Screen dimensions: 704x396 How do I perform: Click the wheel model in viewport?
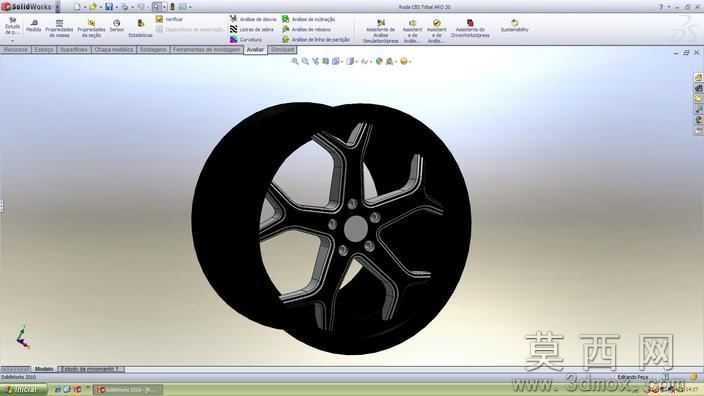coord(331,228)
